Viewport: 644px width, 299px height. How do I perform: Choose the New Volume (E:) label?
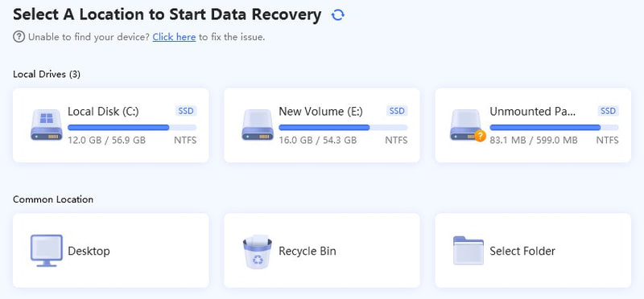[320, 112]
